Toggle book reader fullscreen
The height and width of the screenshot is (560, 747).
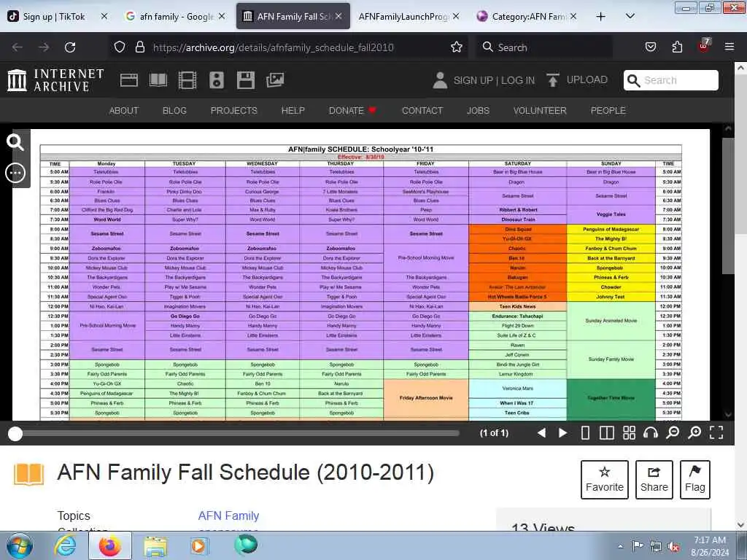coord(716,433)
